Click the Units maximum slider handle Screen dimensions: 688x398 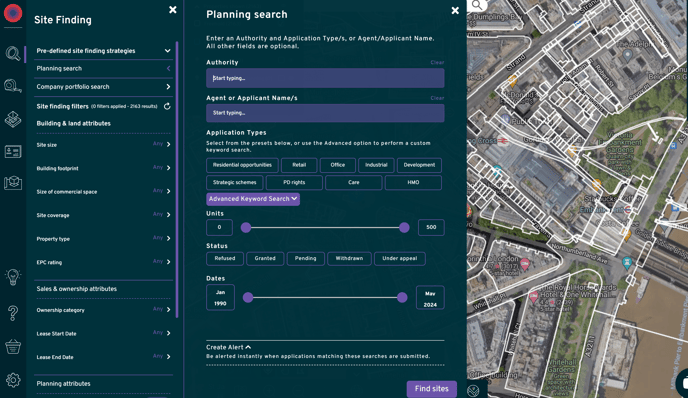tap(404, 227)
